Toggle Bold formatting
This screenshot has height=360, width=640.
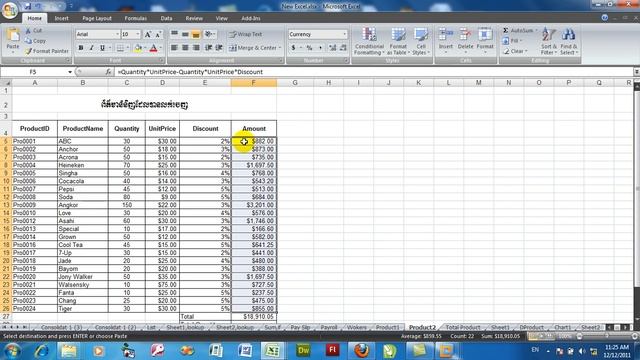[x=81, y=48]
